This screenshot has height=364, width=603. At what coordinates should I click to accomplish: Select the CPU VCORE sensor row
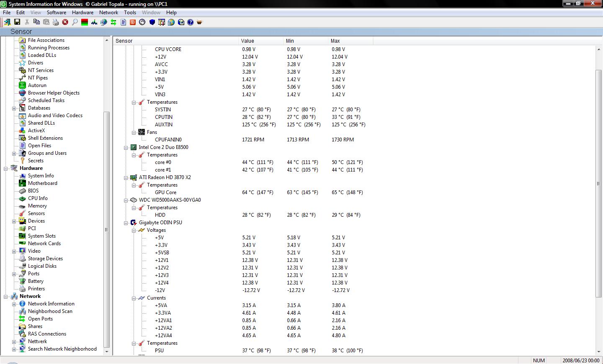(x=168, y=49)
